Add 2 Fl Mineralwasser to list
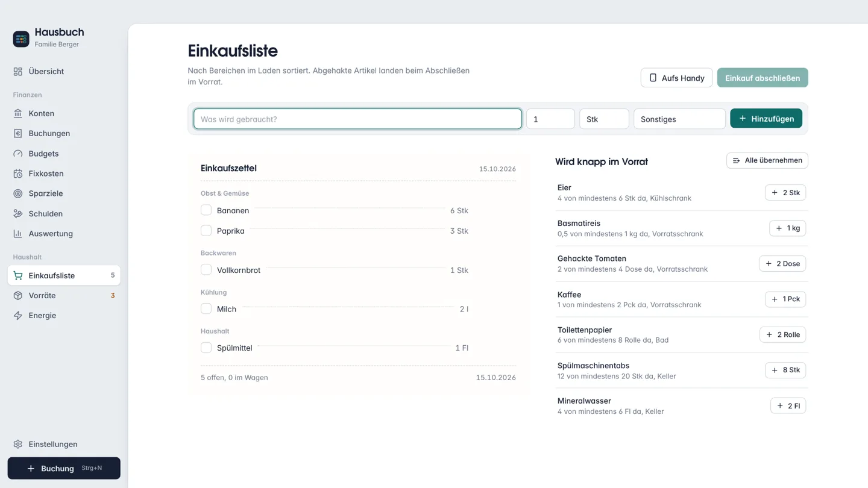The height and width of the screenshot is (488, 868). point(788,405)
